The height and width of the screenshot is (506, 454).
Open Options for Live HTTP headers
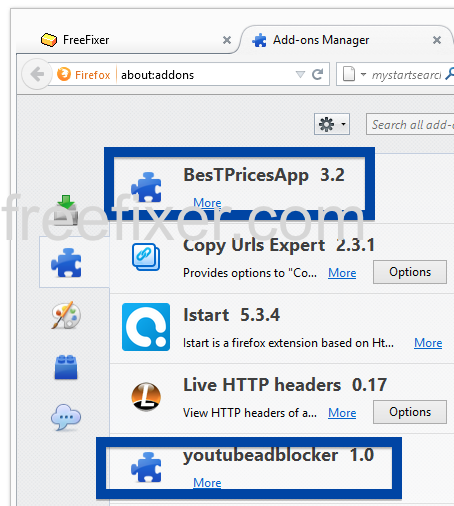[410, 412]
